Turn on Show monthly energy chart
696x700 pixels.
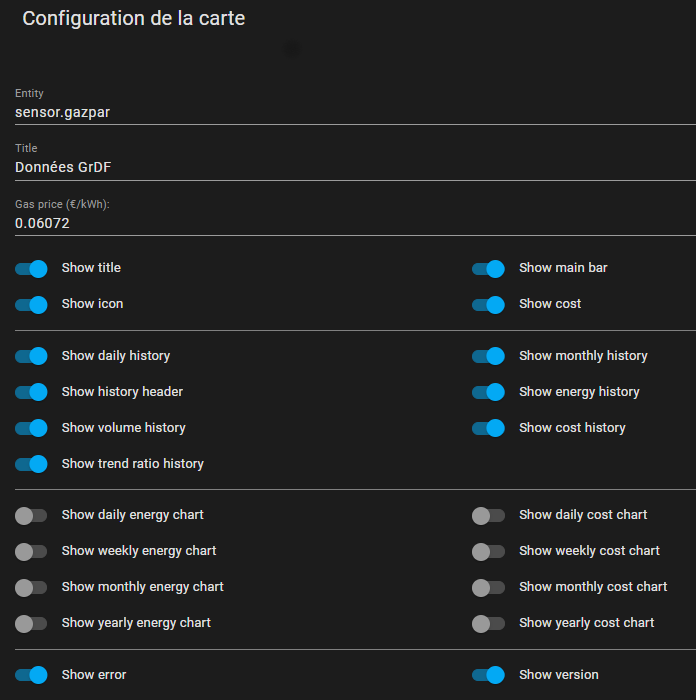(32, 588)
